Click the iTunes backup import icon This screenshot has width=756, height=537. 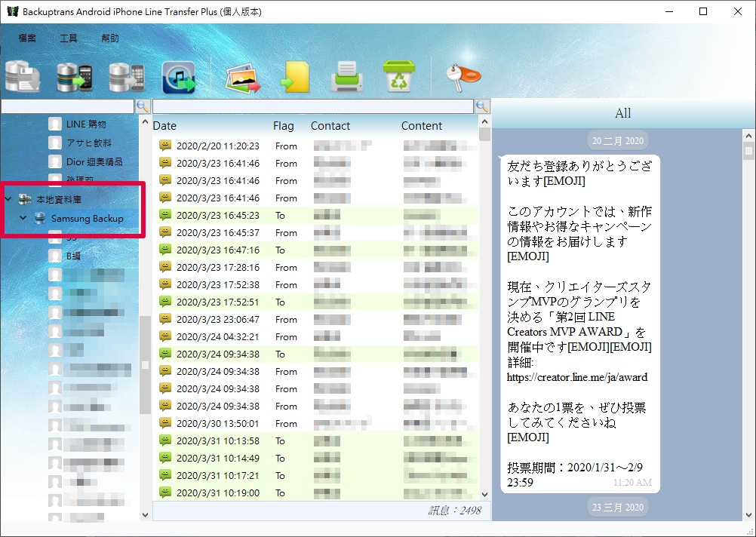179,77
